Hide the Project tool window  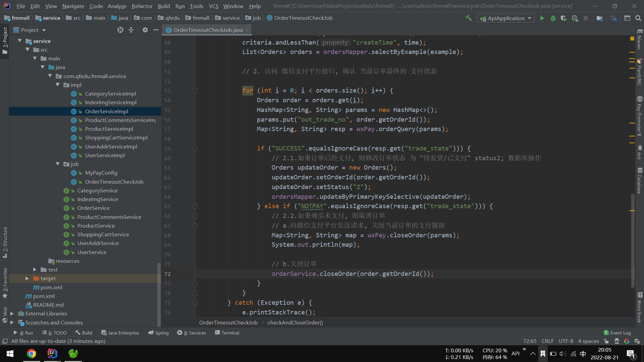pos(156,30)
